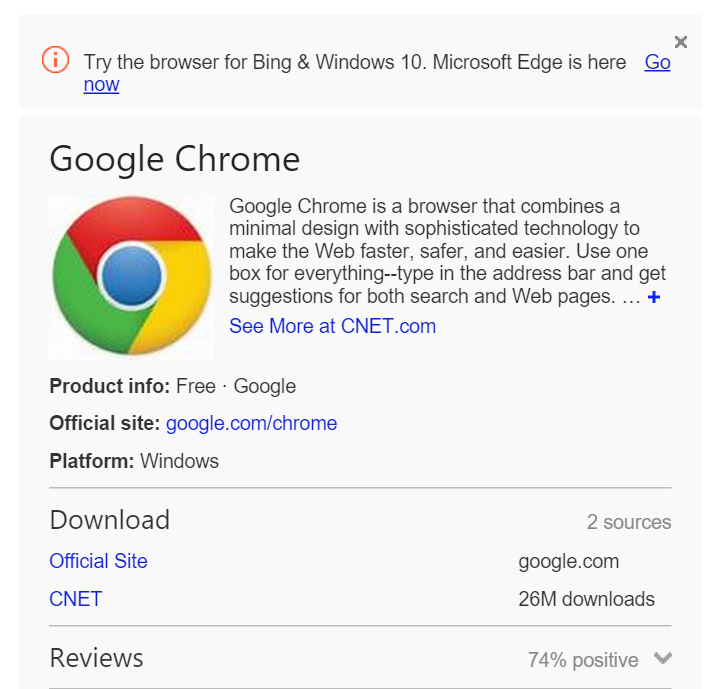Click the Google Chrome logo image

coord(132,276)
